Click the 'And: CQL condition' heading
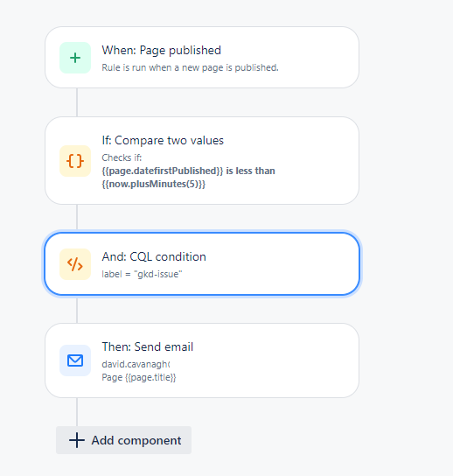Viewport: 453px width, 476px height. tap(154, 257)
